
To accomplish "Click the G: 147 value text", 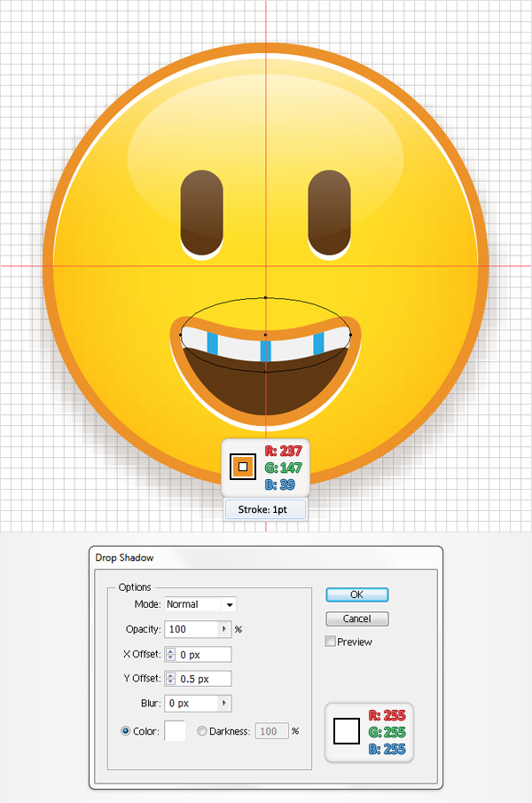I will tap(284, 468).
